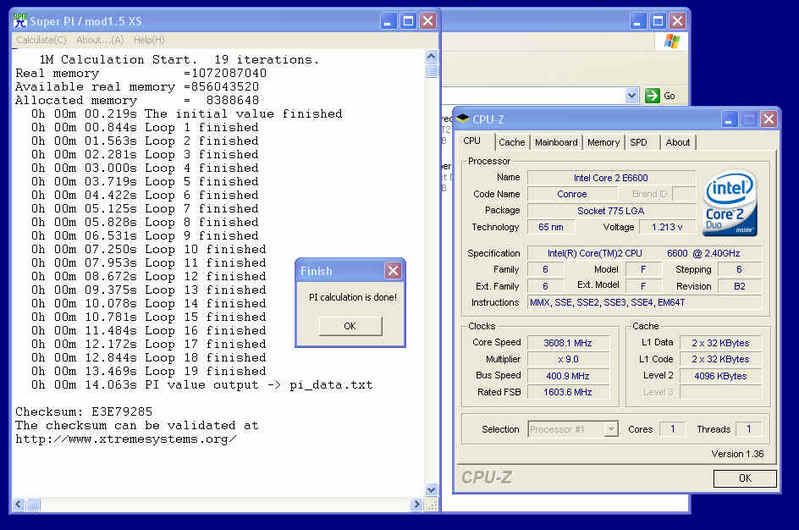Close the Finish dialog with X
The image size is (799, 530).
[392, 271]
